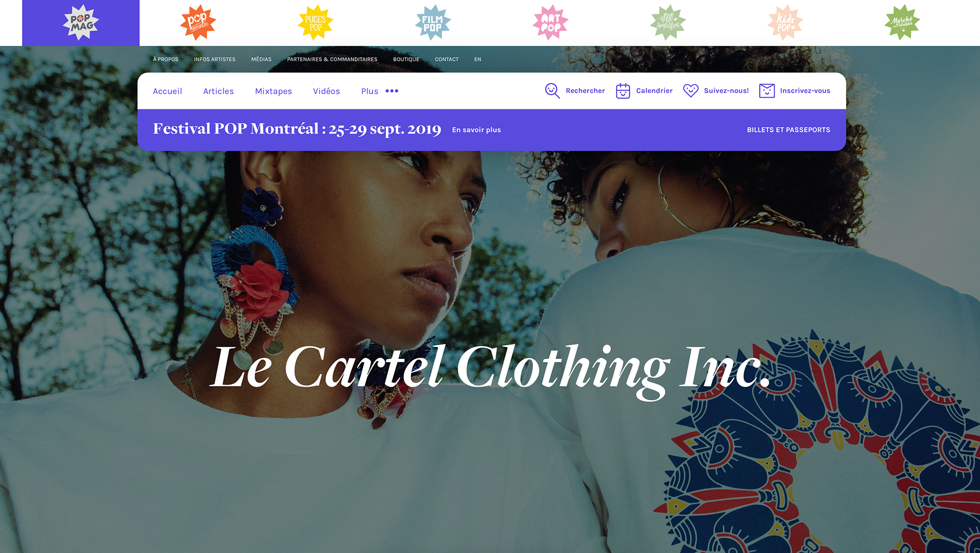This screenshot has width=980, height=553.
Task: Switch language to EN
Action: [478, 59]
